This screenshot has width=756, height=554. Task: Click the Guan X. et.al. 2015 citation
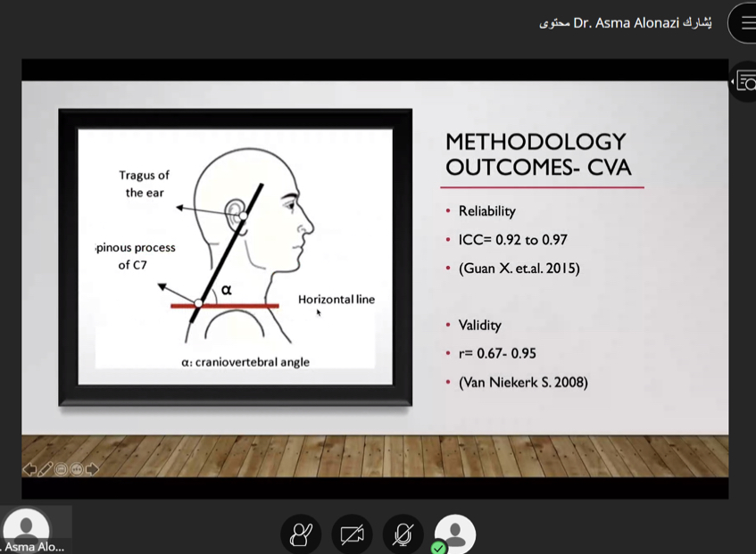[519, 268]
